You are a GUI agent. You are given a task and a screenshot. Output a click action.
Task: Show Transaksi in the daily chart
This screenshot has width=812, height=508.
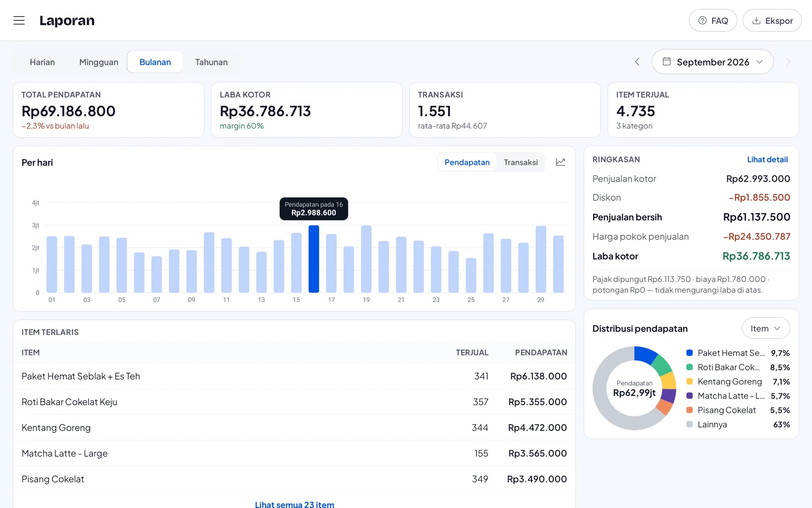tap(520, 162)
